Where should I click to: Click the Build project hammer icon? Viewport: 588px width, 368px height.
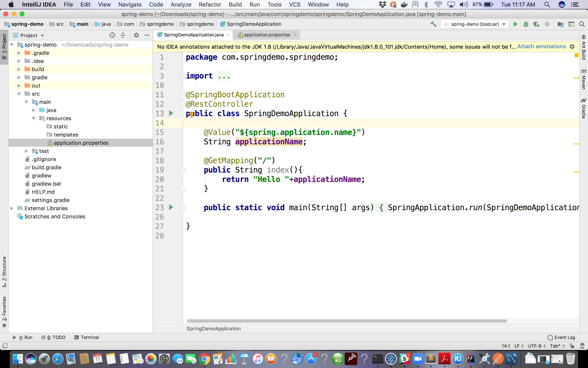tap(433, 24)
